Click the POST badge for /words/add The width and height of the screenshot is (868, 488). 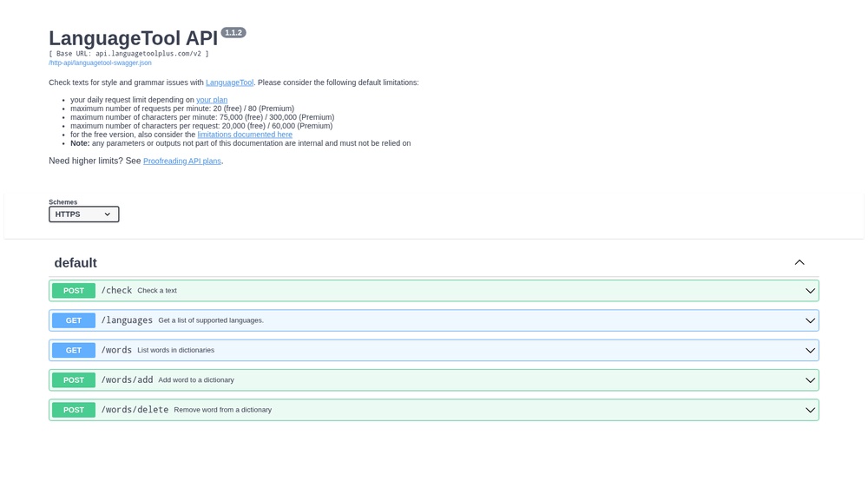coord(74,380)
